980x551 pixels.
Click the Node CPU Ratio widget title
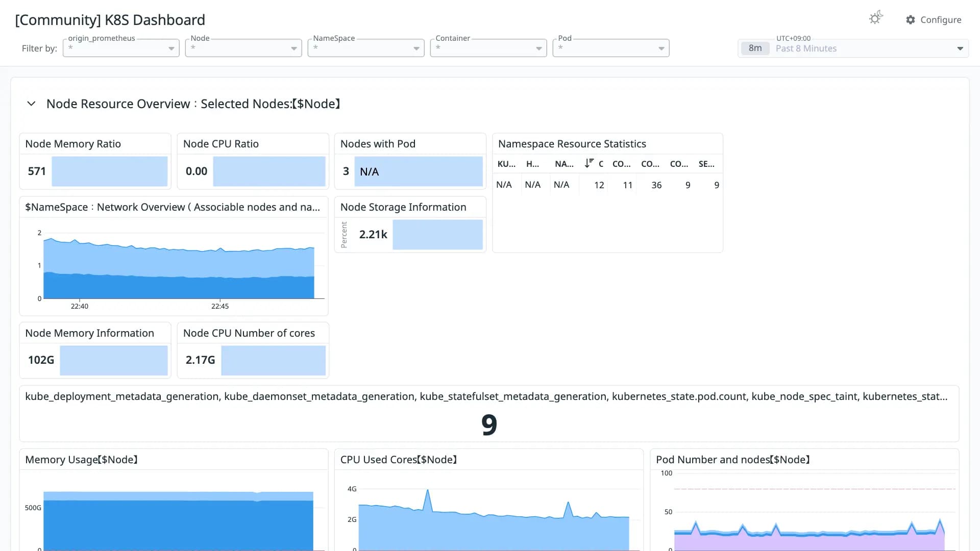tap(221, 144)
